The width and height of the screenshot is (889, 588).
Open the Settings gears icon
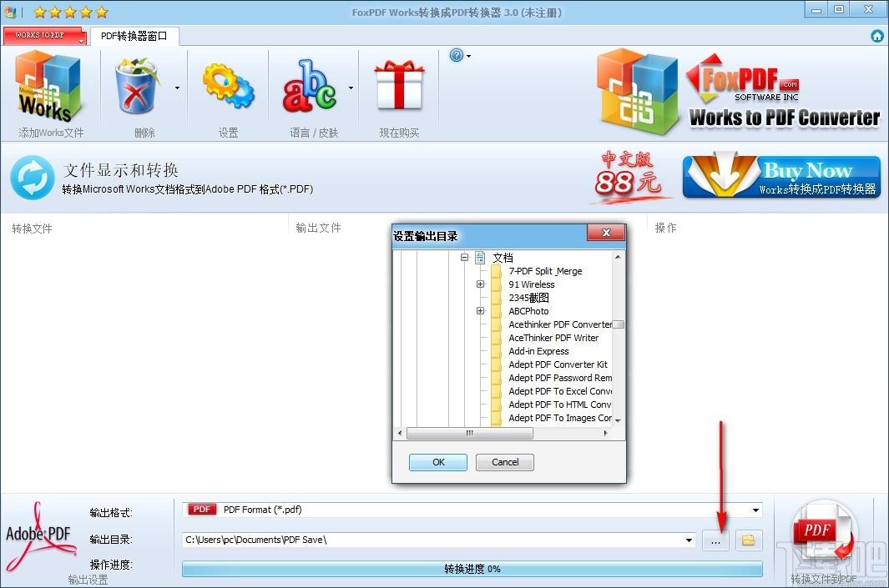(228, 86)
